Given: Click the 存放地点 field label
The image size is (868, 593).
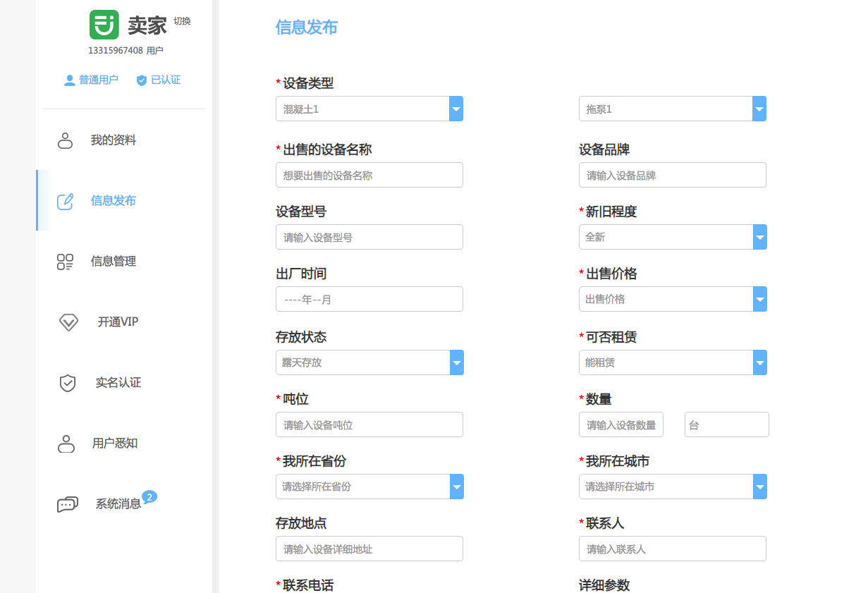Looking at the screenshot, I should [x=301, y=523].
